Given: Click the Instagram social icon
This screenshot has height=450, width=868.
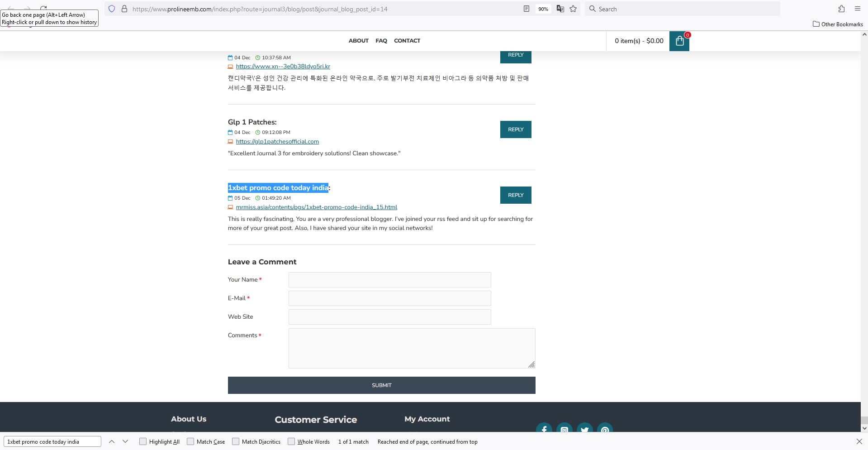Looking at the screenshot, I should (x=564, y=430).
